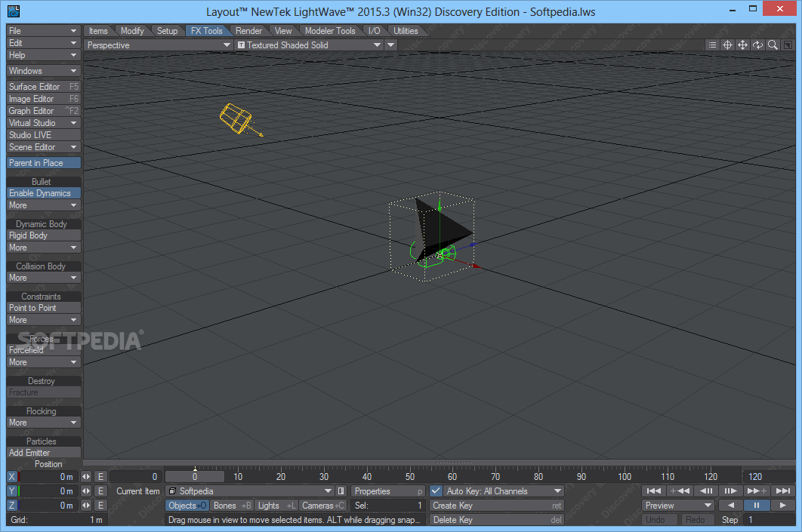Switch to the Items tab
802x532 pixels.
point(98,31)
